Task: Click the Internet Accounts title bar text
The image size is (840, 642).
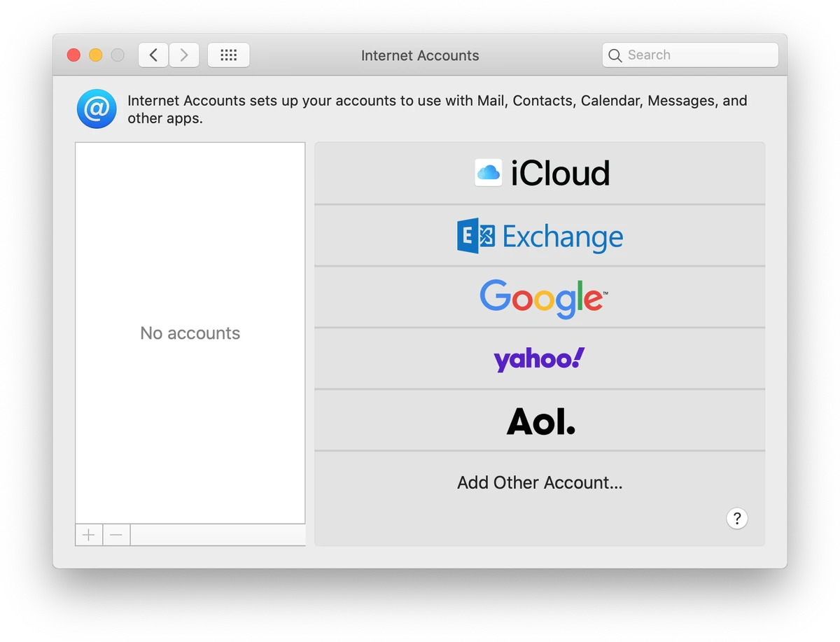Action: pos(420,55)
